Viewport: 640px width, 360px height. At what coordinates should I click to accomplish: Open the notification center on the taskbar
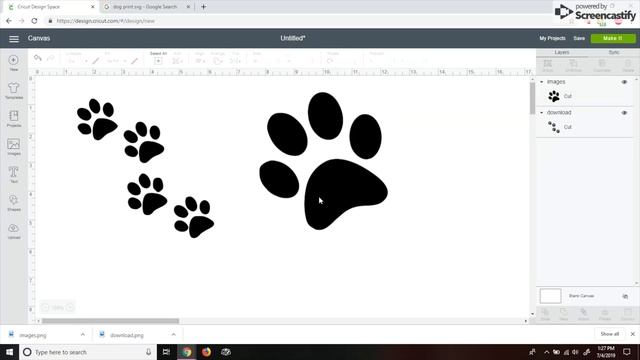(x=627, y=352)
